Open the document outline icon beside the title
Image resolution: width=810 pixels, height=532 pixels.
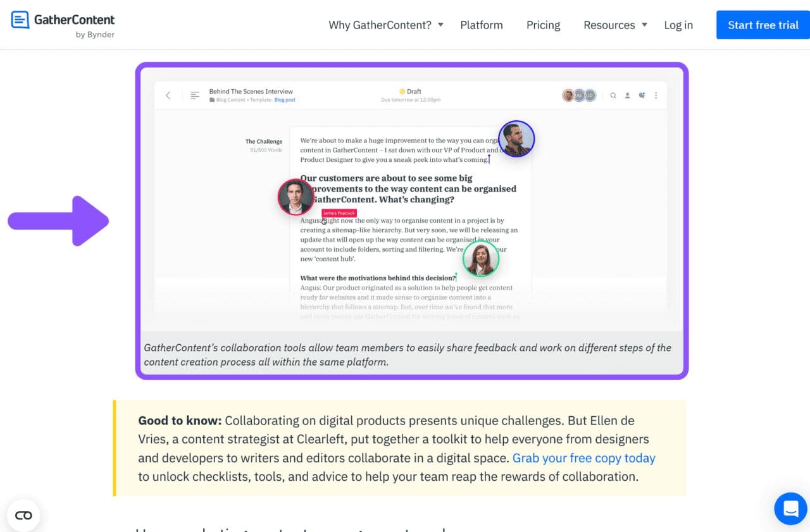195,95
